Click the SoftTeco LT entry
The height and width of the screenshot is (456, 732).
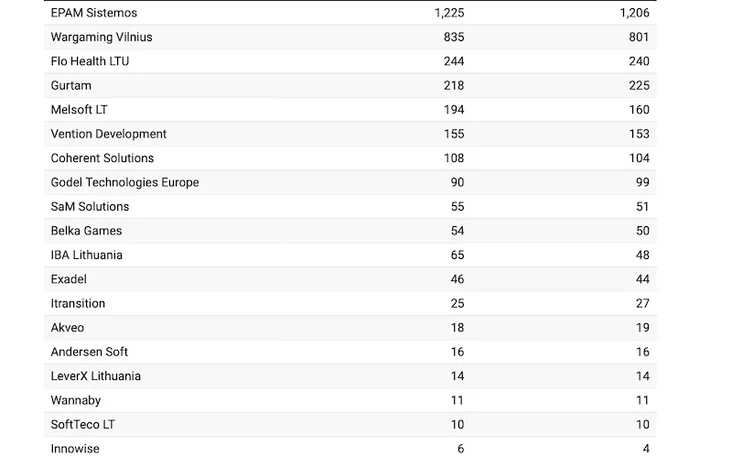click(83, 425)
